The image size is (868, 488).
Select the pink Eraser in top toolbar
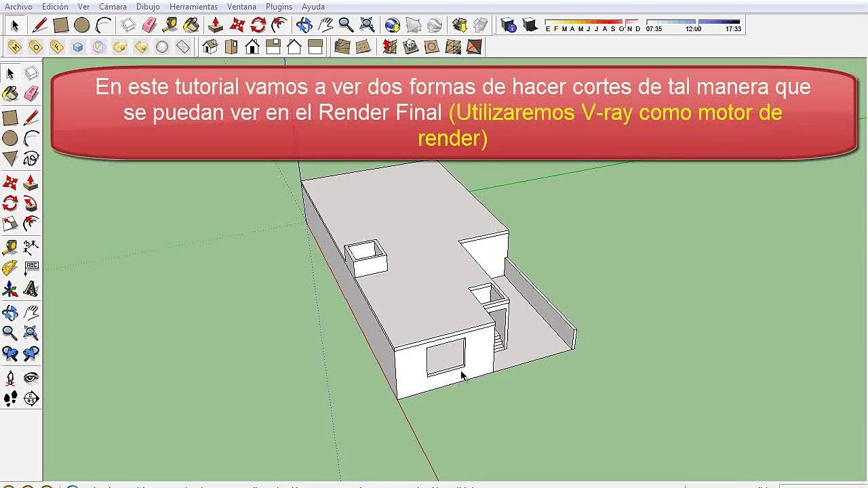[150, 26]
